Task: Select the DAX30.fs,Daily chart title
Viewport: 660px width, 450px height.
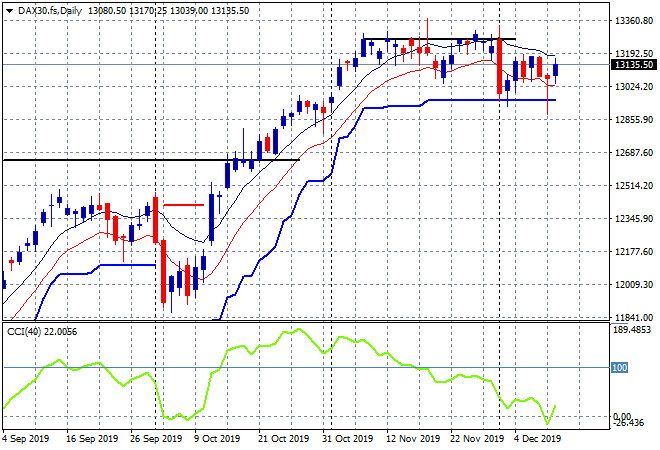Action: (x=50, y=11)
